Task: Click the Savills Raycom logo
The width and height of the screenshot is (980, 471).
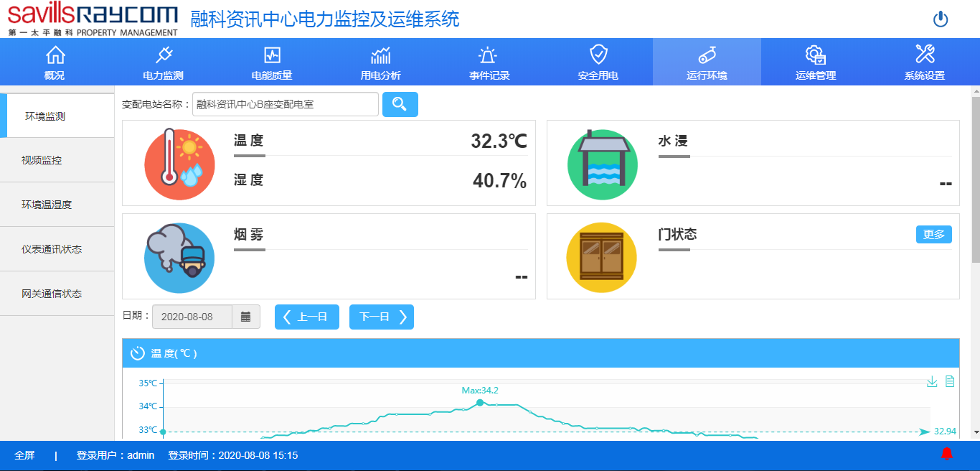Action: coord(93,19)
